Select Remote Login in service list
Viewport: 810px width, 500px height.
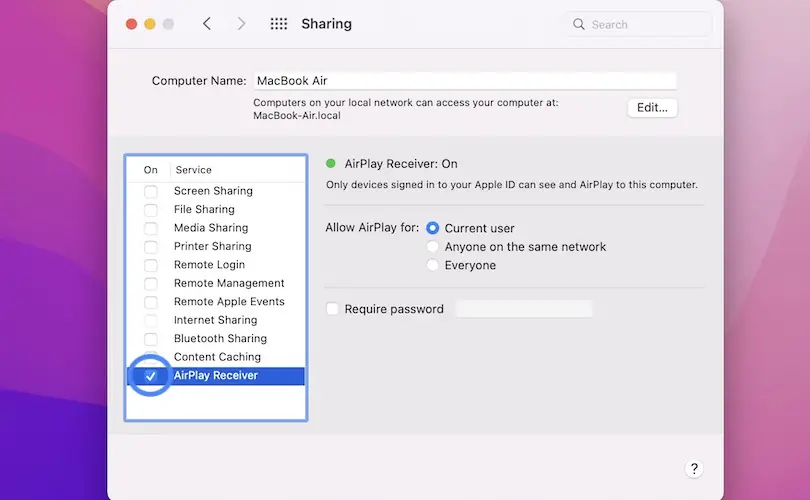209,265
